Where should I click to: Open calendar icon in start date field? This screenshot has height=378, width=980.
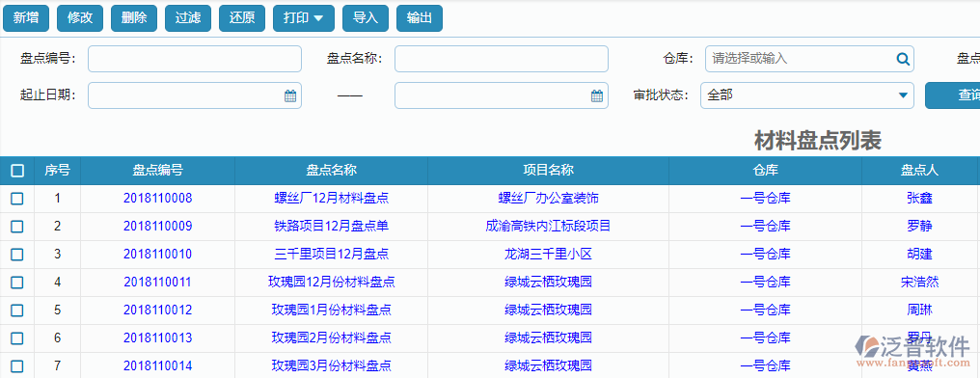coord(290,95)
